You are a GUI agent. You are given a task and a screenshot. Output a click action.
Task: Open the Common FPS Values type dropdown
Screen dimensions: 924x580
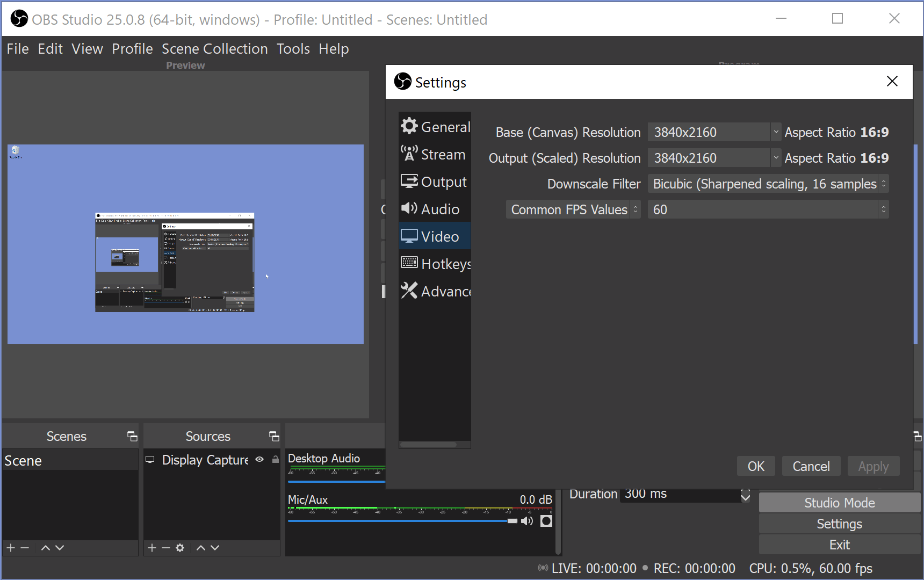573,209
